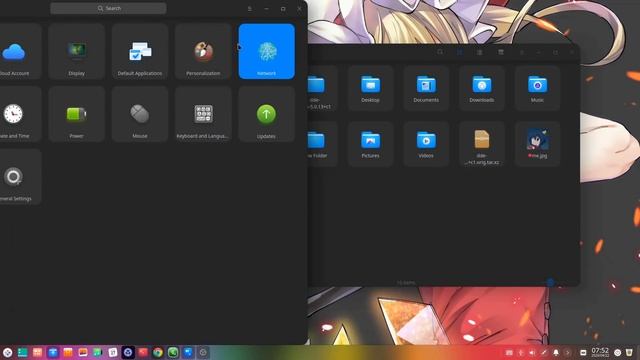Switch file manager to icon view
640x360 pixels.
click(x=460, y=52)
